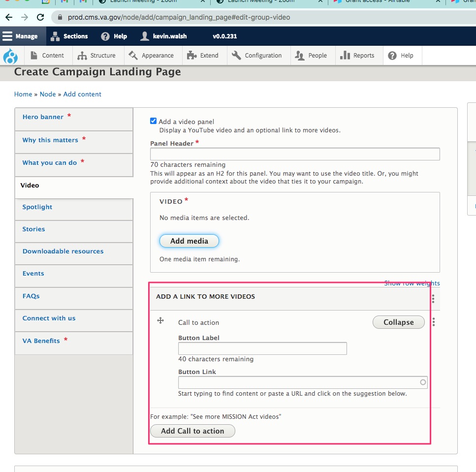The height and width of the screenshot is (472, 476).
Task: Grab the Call to action drag handle
Action: click(160, 320)
